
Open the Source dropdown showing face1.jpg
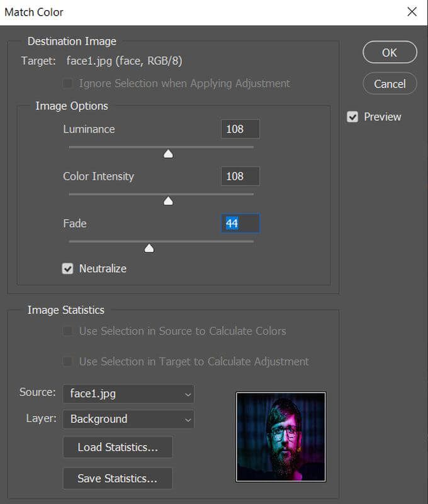click(128, 394)
